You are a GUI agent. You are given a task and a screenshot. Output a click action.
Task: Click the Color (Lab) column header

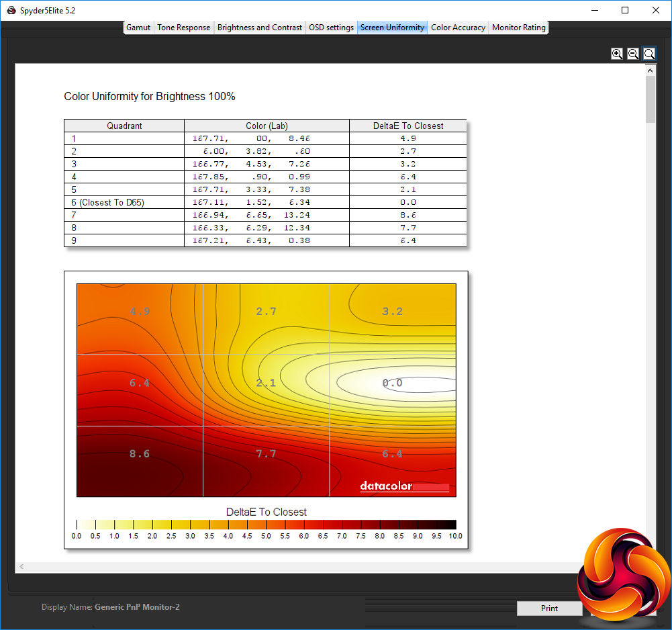coord(267,126)
